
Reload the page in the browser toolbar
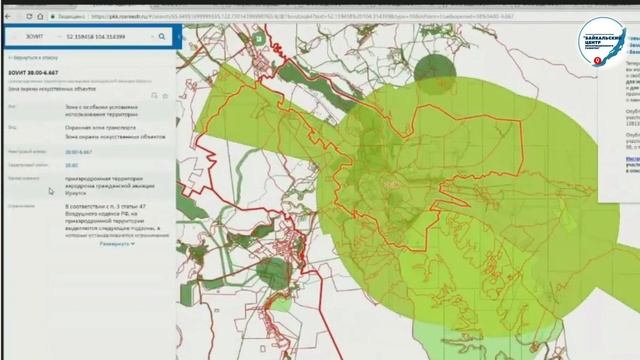29,16
